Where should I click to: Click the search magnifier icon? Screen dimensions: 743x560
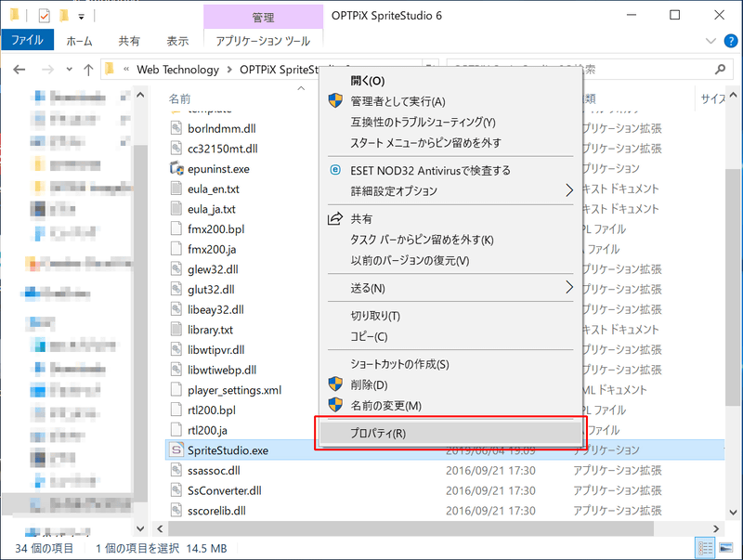click(721, 70)
